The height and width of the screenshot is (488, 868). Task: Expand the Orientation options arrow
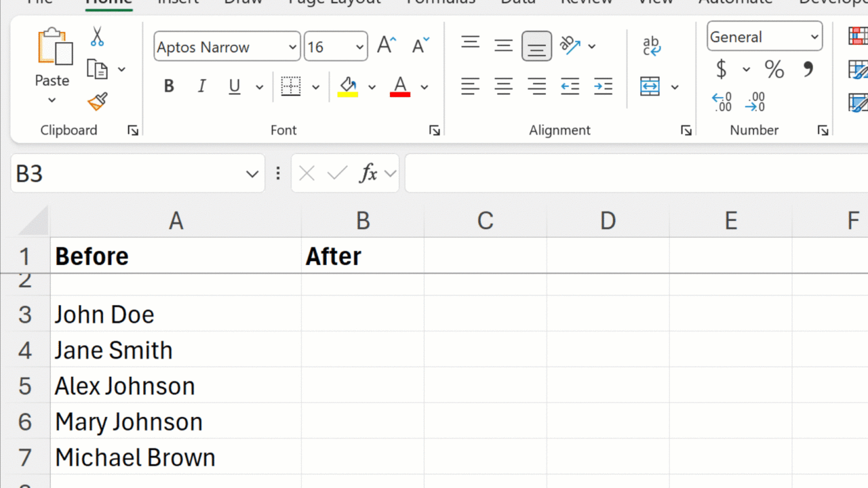point(592,46)
